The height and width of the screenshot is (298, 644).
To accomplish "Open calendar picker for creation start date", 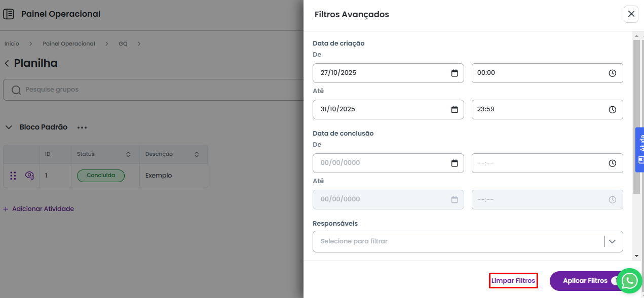I will pos(454,73).
